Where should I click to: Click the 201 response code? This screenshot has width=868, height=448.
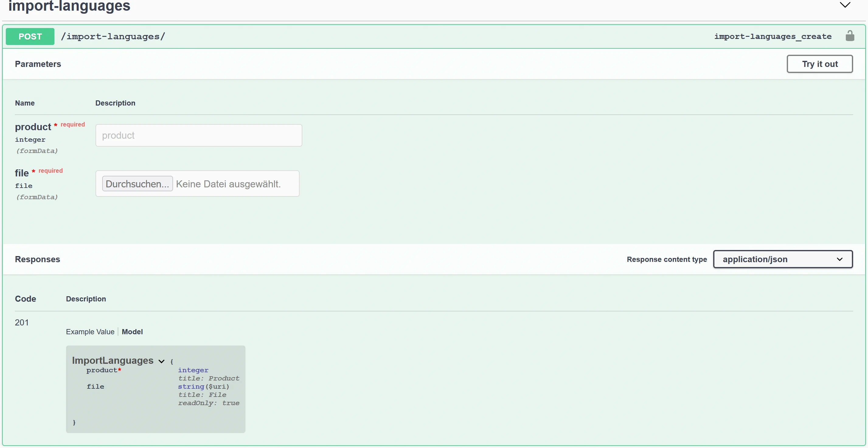tap(22, 322)
